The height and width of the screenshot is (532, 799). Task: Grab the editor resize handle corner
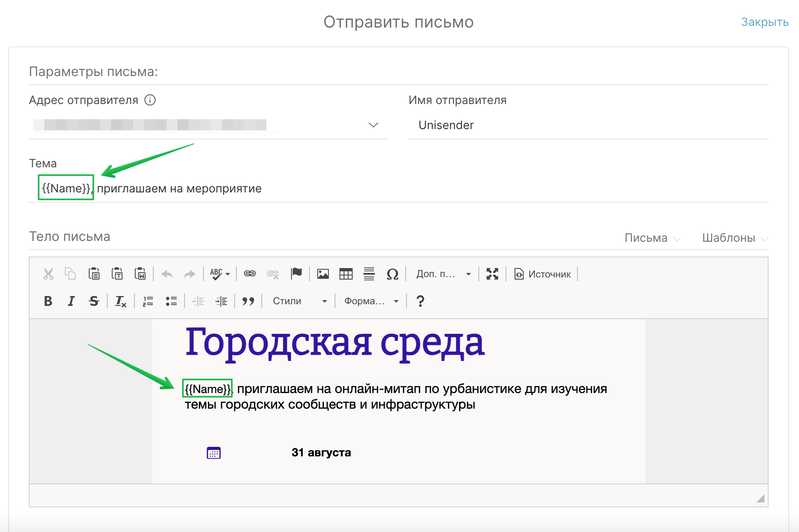(760, 498)
